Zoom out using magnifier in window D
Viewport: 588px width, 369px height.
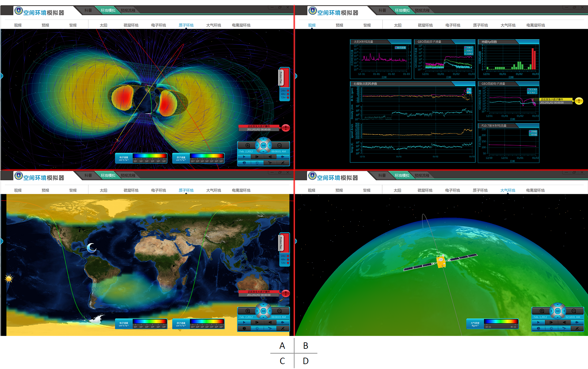click(x=574, y=311)
